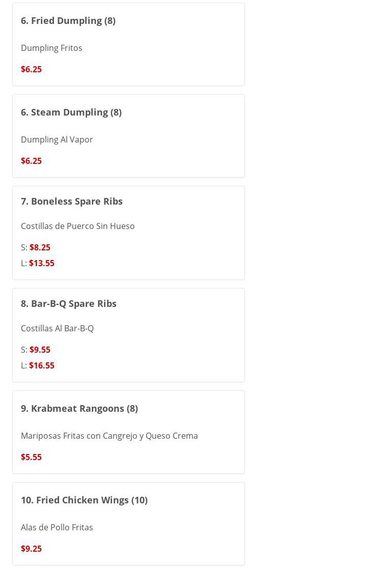The height and width of the screenshot is (568, 392).
Task: Open the Bar-B-Q Spare Ribs item
Action: (69, 303)
